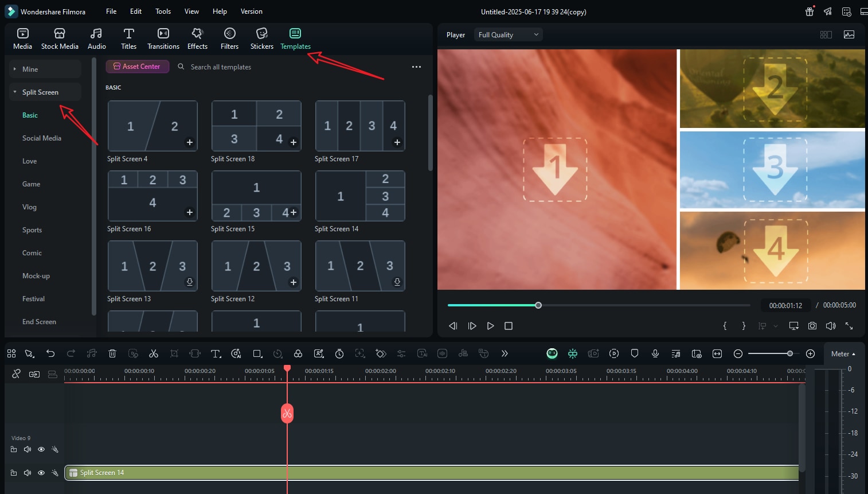
Task: Toggle visibility of the Split Screen 14 track
Action: pyautogui.click(x=41, y=473)
